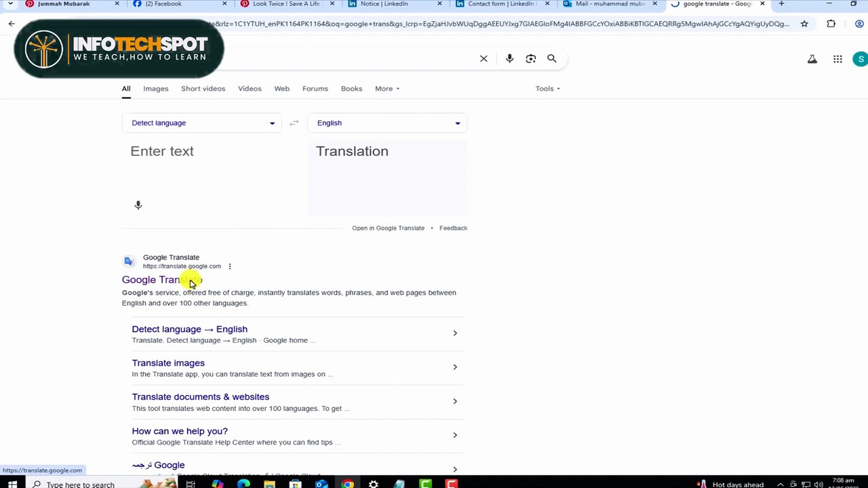868x488 pixels.
Task: Swap source and target languages
Action: (x=294, y=123)
